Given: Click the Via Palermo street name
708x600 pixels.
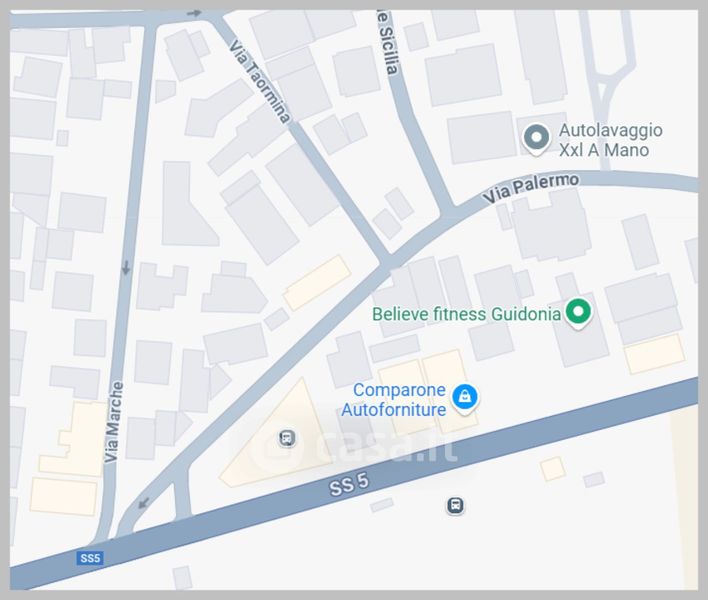Looking at the screenshot, I should (x=531, y=188).
